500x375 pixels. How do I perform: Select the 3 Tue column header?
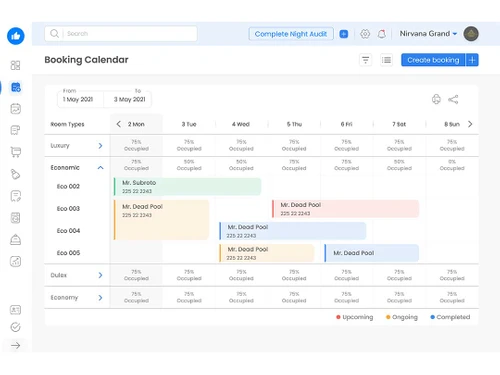[189, 124]
